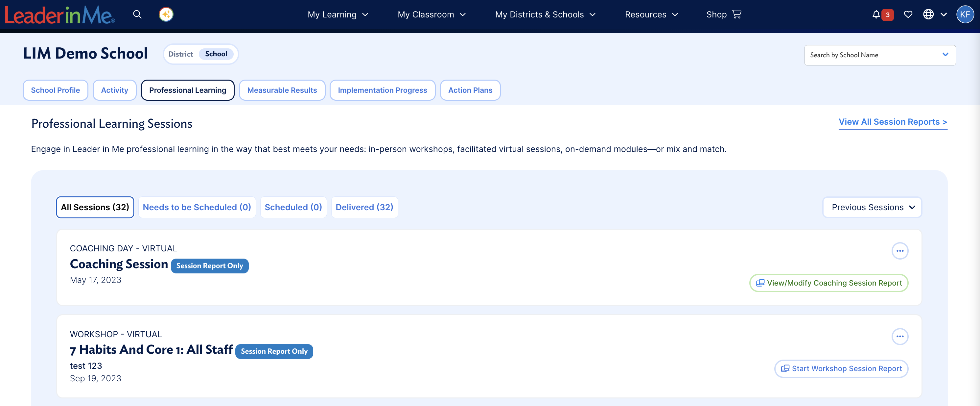Viewport: 980px width, 406px height.
Task: Switch view to District
Action: 181,54
